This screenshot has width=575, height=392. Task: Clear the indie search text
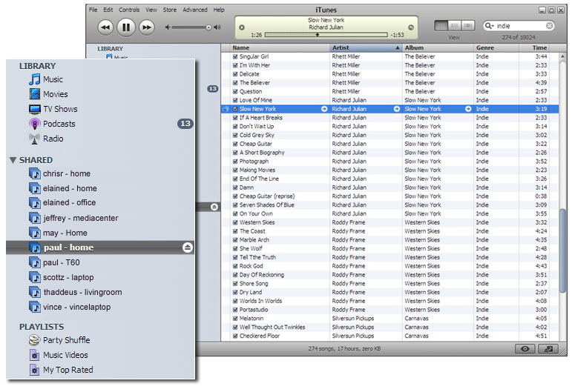pyautogui.click(x=549, y=26)
